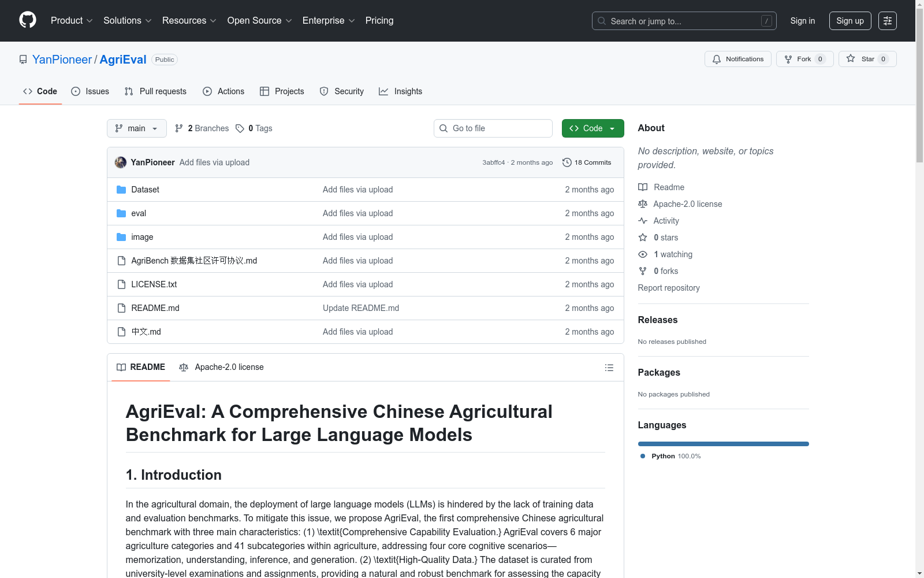The width and height of the screenshot is (924, 578).
Task: Open the AgriEval repository name link
Action: tap(123, 60)
